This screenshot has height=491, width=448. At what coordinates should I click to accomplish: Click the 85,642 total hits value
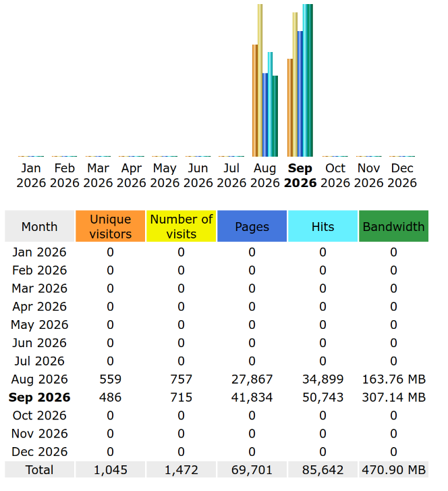tap(323, 470)
